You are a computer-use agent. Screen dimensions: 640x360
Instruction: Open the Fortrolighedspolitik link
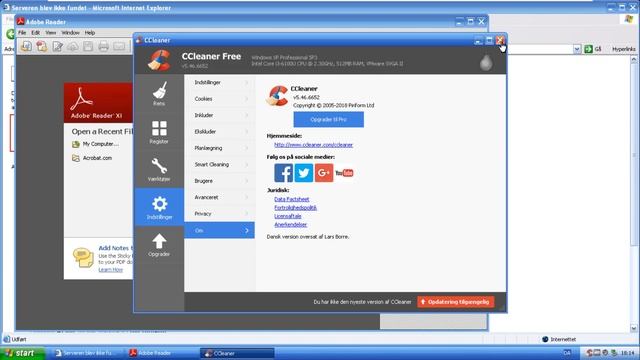pos(296,208)
